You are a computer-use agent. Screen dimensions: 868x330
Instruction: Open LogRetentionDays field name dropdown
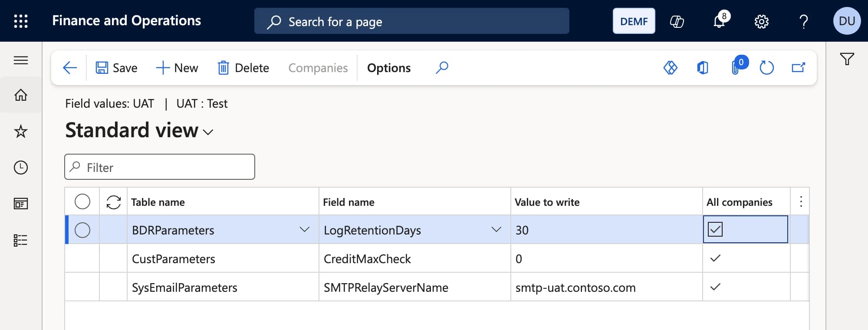pos(496,229)
